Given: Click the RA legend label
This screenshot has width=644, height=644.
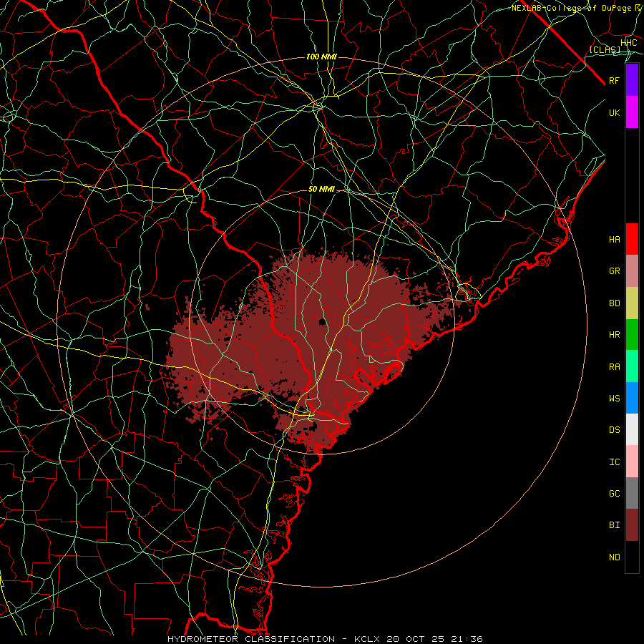Looking at the screenshot, I should point(615,367).
